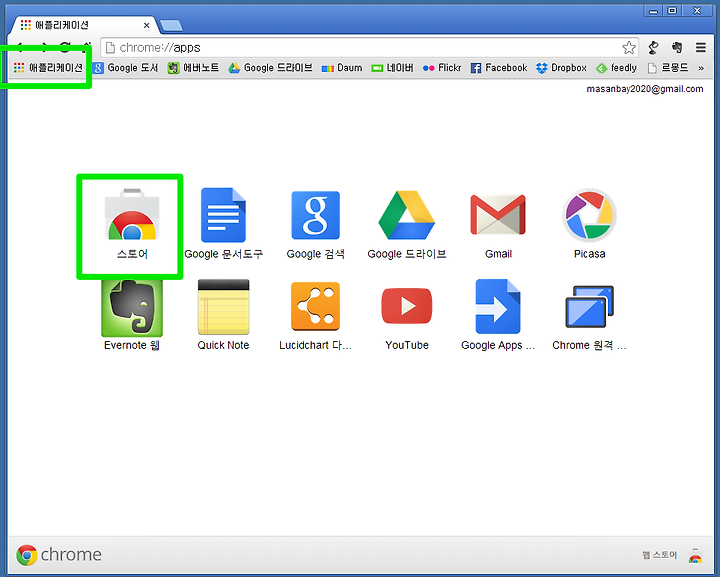Open the Chrome Web Store (스토어) app

132,224
